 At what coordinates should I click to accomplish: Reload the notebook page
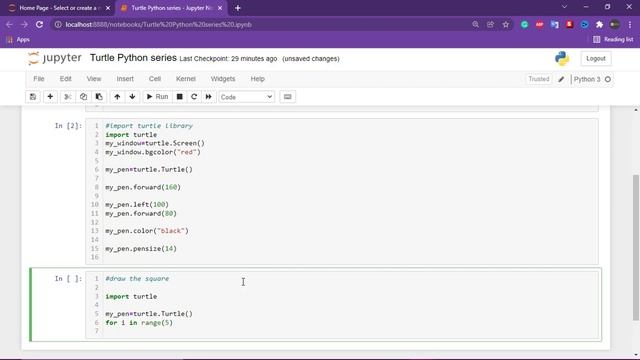coord(39,24)
